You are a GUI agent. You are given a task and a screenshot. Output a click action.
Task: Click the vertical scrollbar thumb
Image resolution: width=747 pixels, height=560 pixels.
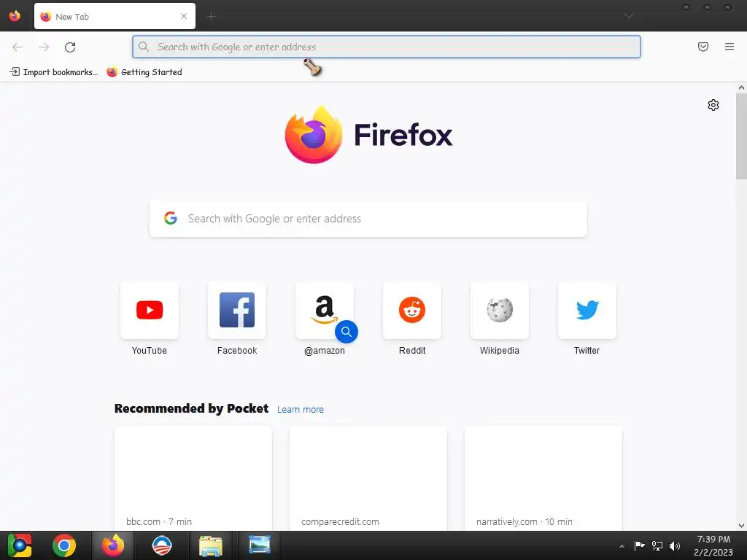pos(741,136)
